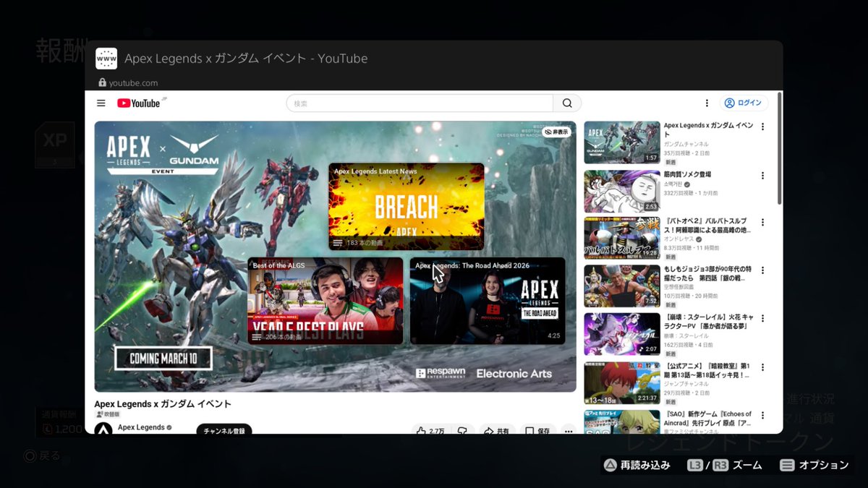The height and width of the screenshot is (488, 868).
Task: Open the Apex Legends Latest News playlist card
Action: [407, 206]
